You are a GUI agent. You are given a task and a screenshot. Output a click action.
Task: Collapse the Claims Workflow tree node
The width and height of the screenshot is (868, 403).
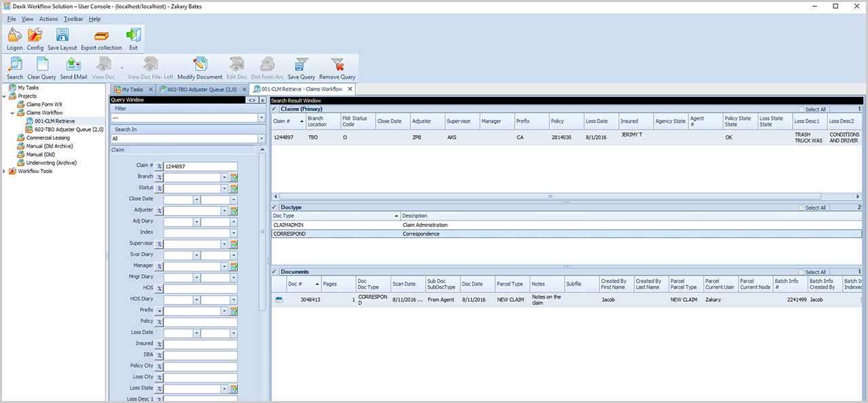(14, 113)
